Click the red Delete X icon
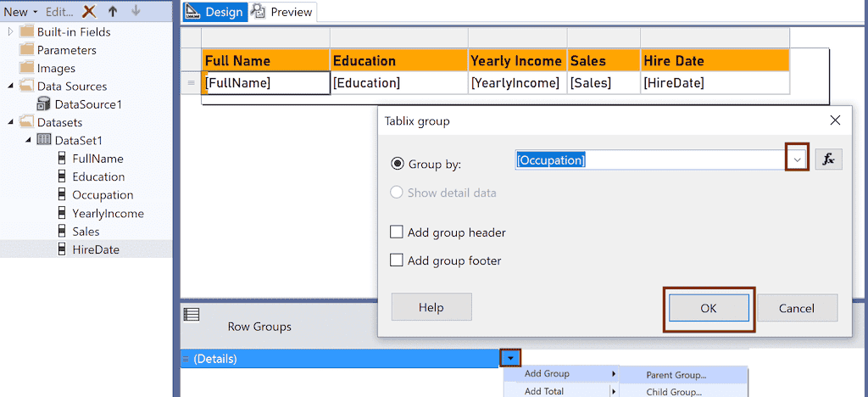 coord(89,12)
